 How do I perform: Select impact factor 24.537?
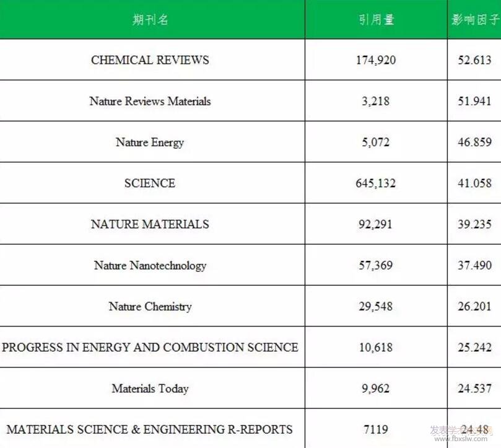(x=474, y=388)
